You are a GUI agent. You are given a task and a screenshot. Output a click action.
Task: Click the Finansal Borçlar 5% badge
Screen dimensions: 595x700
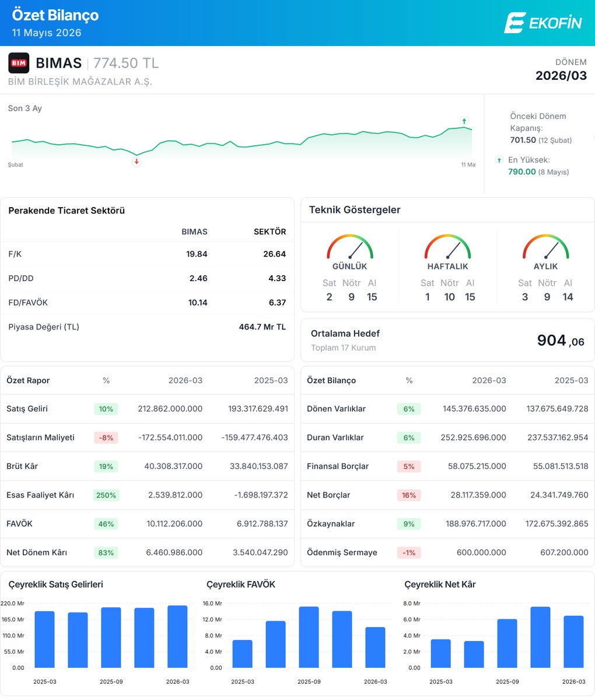[x=409, y=466]
